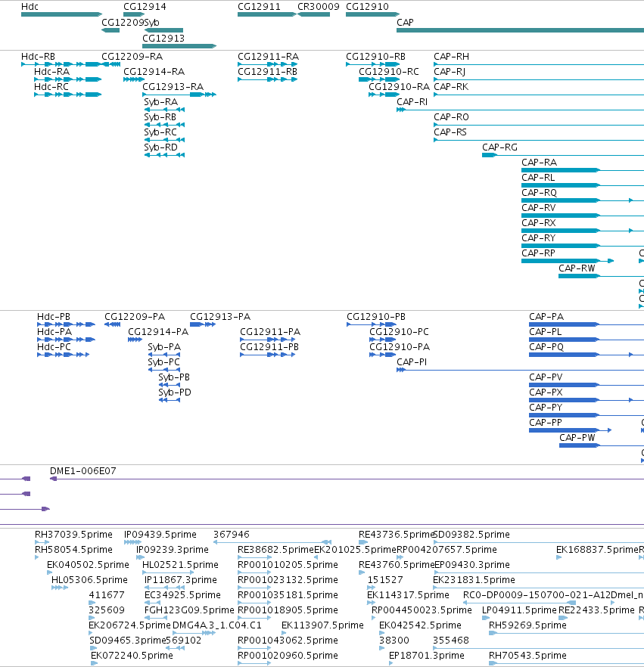
Task: Select protein CAP-PI
Action: pos(520,370)
